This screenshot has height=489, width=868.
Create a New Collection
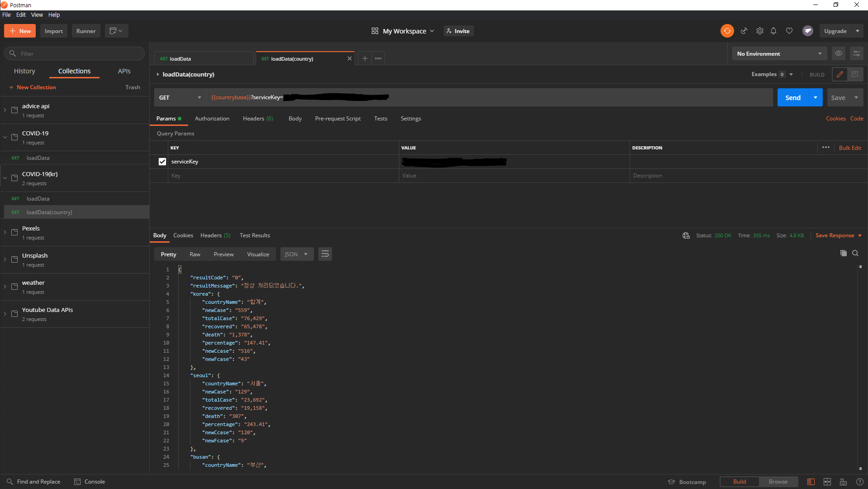(33, 87)
